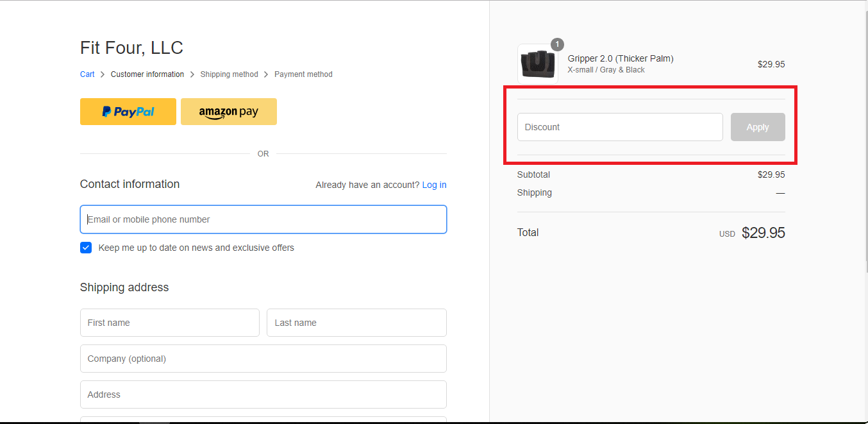Click the Contact information heading
Image resolution: width=868 pixels, height=424 pixels.
tap(129, 184)
